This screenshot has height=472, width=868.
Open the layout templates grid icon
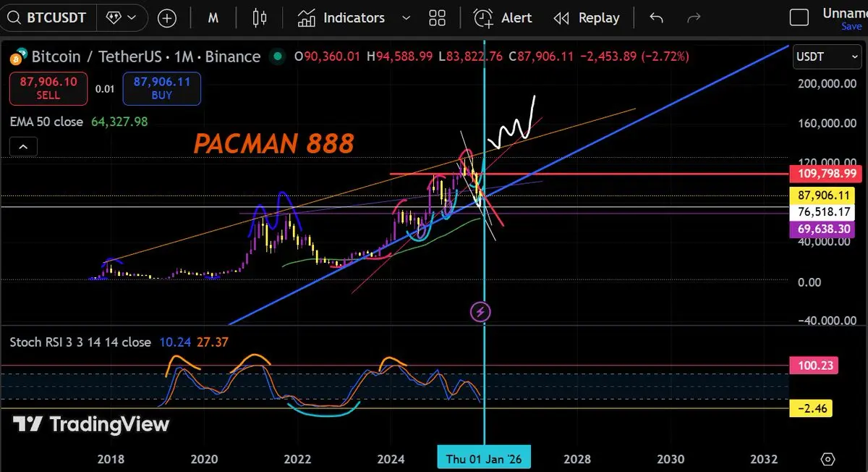pyautogui.click(x=437, y=18)
